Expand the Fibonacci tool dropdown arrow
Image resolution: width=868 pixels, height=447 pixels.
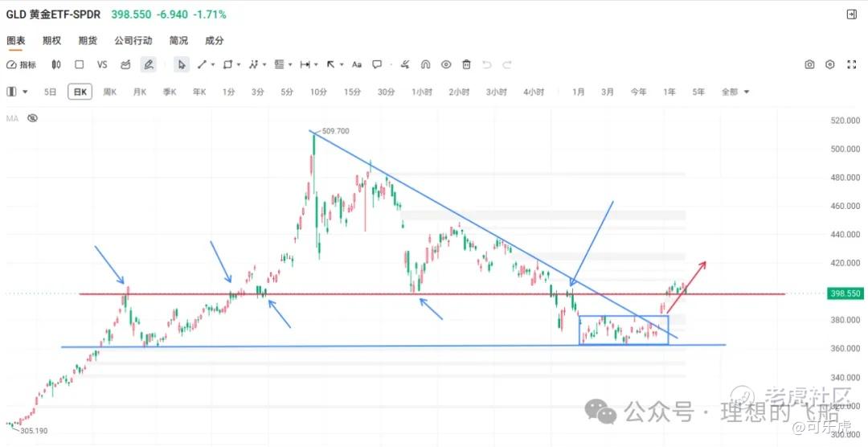coord(290,65)
